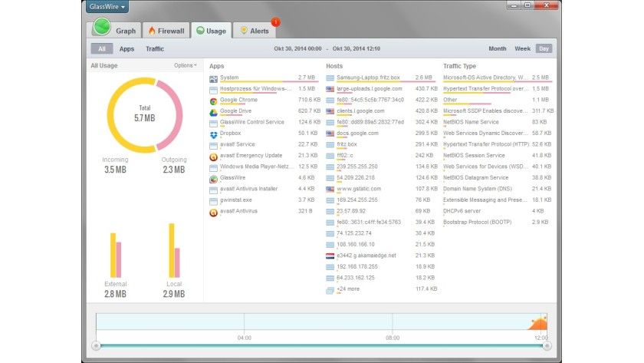Click the fritz.box host icon
This screenshot has height=363, width=644.
tap(330, 144)
